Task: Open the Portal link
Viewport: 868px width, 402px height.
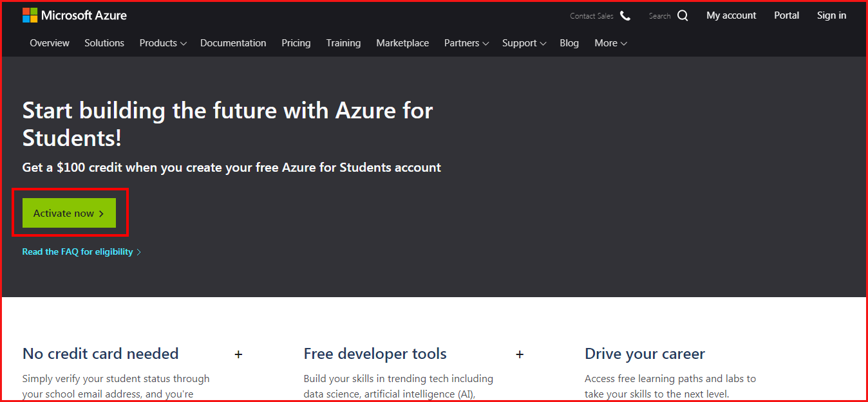Action: (786, 15)
